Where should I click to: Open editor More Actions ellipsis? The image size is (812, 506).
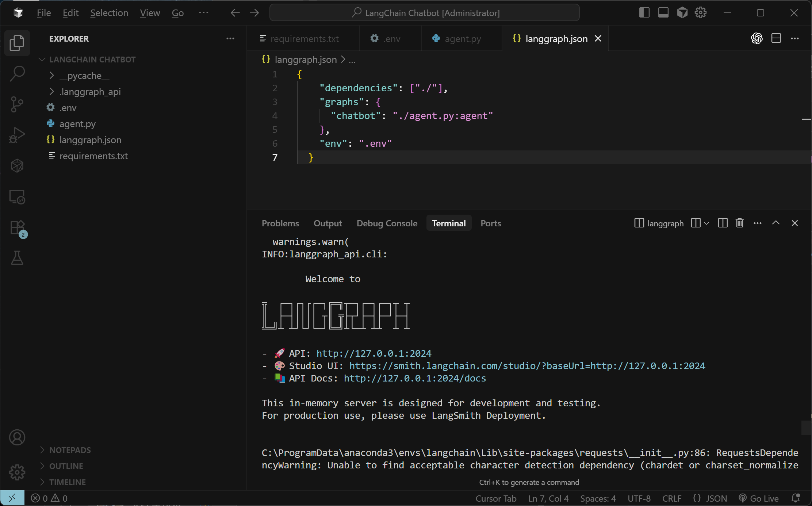(x=795, y=38)
